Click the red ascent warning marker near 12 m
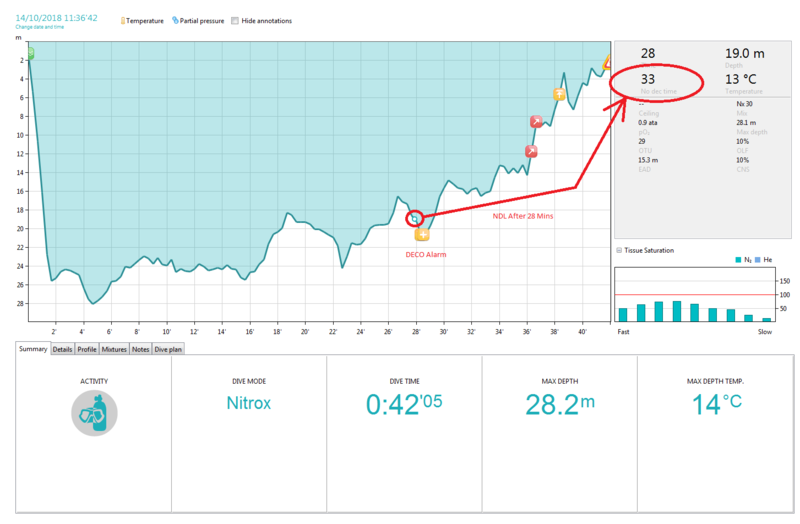The image size is (800, 524). [531, 151]
